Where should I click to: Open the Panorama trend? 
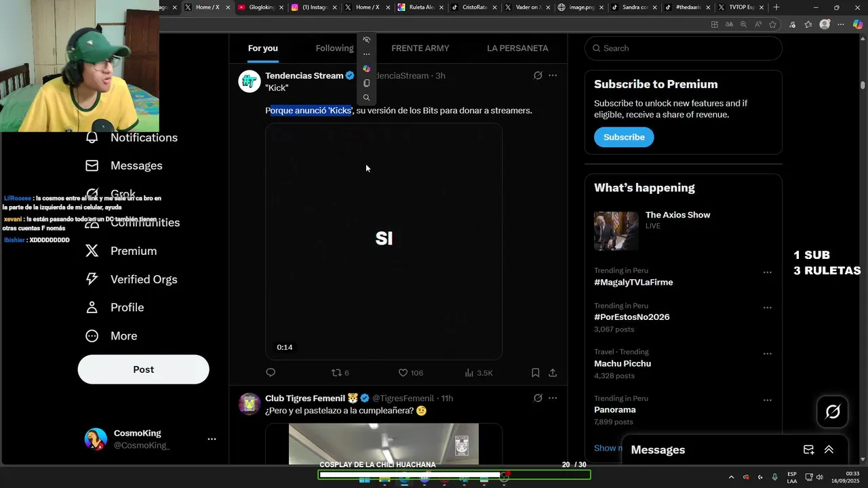[x=615, y=410]
